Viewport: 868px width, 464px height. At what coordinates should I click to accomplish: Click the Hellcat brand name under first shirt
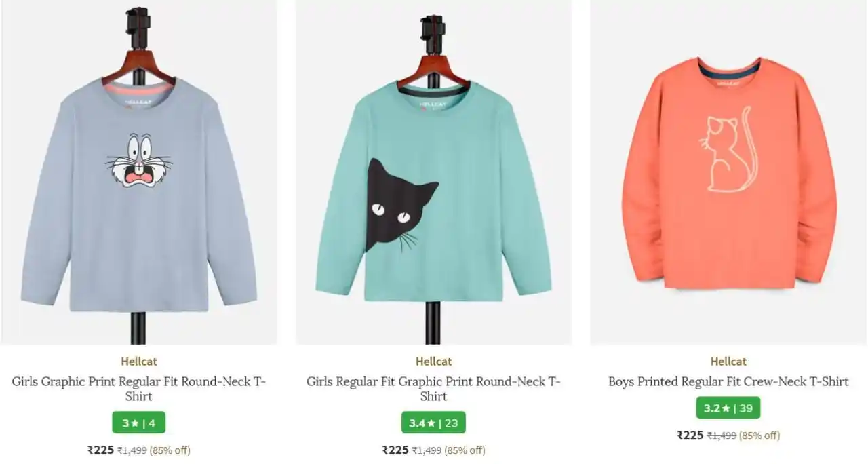point(138,362)
